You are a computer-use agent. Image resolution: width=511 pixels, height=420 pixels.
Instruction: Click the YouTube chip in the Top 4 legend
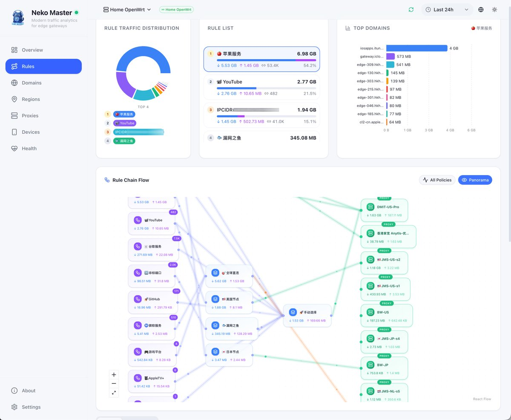point(124,123)
